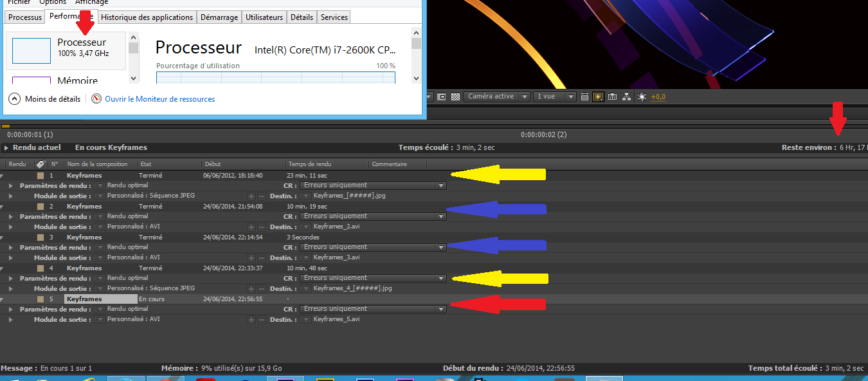The width and height of the screenshot is (868, 381).
Task: Click the label tag column header icon
Action: coord(40,164)
